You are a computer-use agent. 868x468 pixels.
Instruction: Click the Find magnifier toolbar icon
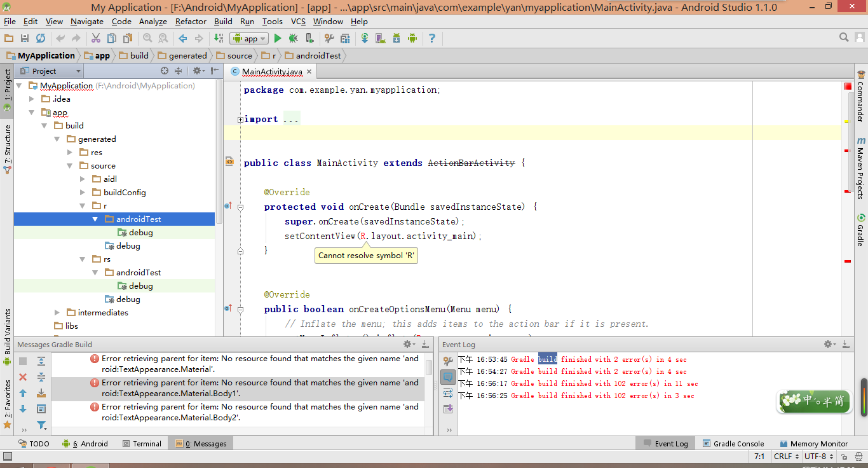click(147, 39)
